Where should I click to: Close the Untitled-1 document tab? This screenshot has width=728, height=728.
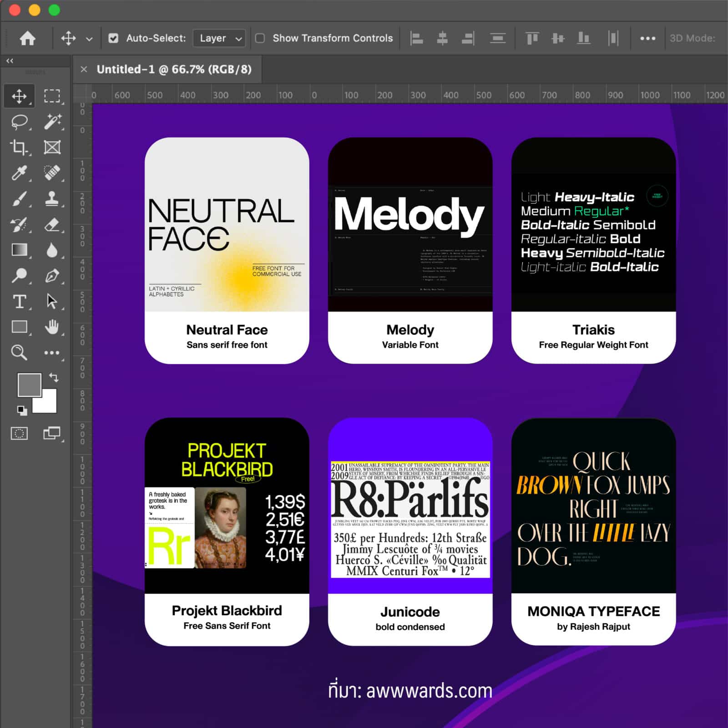click(x=84, y=69)
